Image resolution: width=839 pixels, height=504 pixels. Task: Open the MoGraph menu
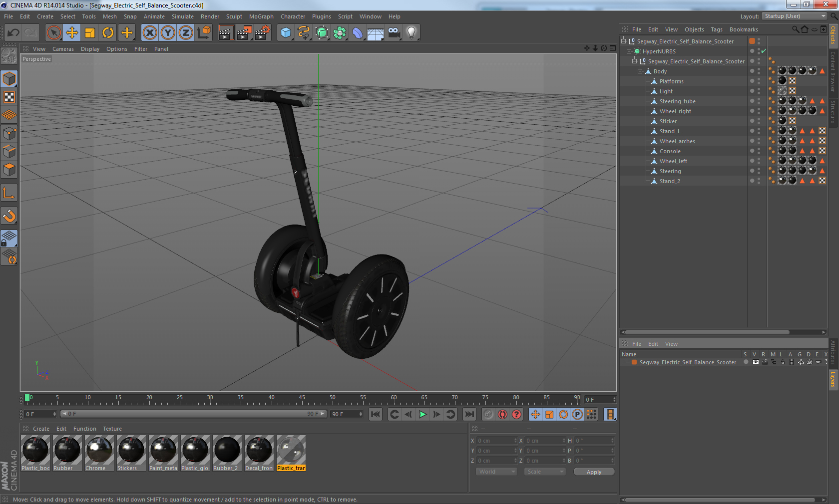click(261, 16)
